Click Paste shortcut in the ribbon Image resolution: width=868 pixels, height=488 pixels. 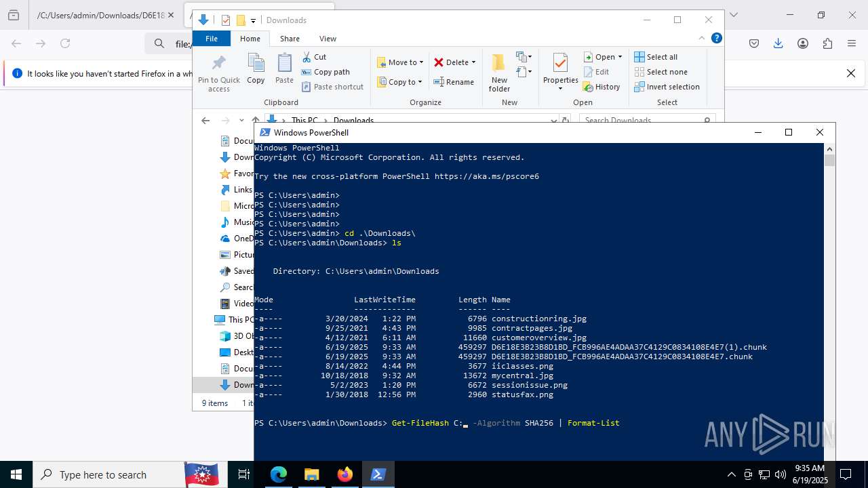332,87
